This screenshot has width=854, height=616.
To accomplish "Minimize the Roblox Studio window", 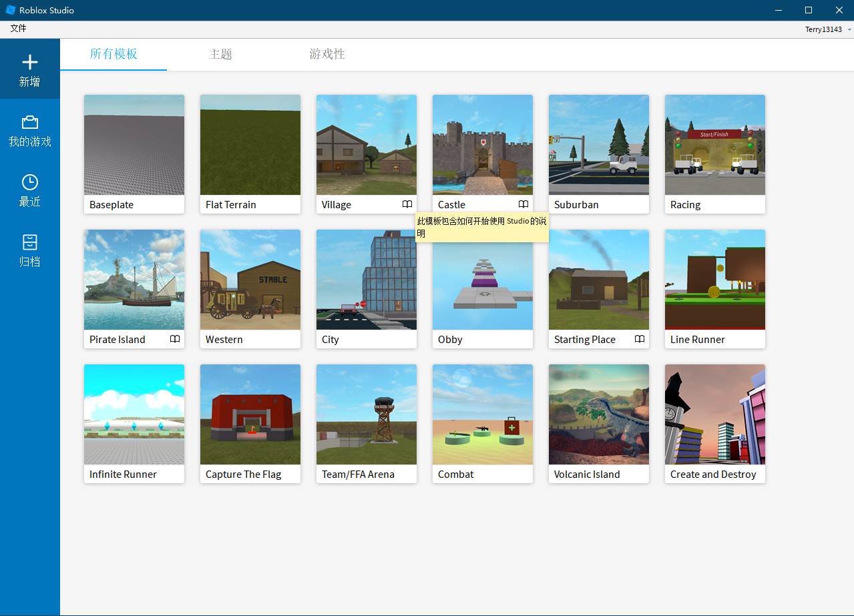I will (x=777, y=10).
